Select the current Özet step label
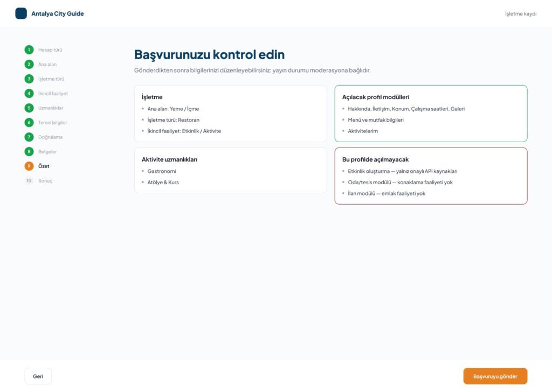This screenshot has height=392, width=552. click(x=44, y=166)
